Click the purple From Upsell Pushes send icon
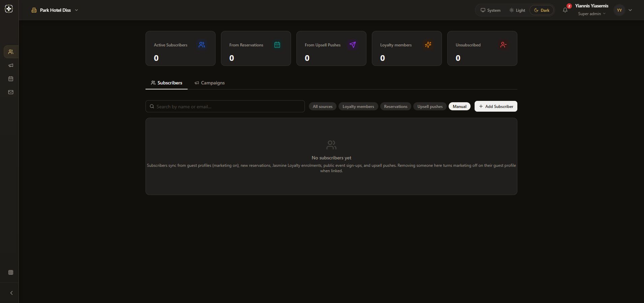The height and width of the screenshot is (303, 644). (x=353, y=45)
